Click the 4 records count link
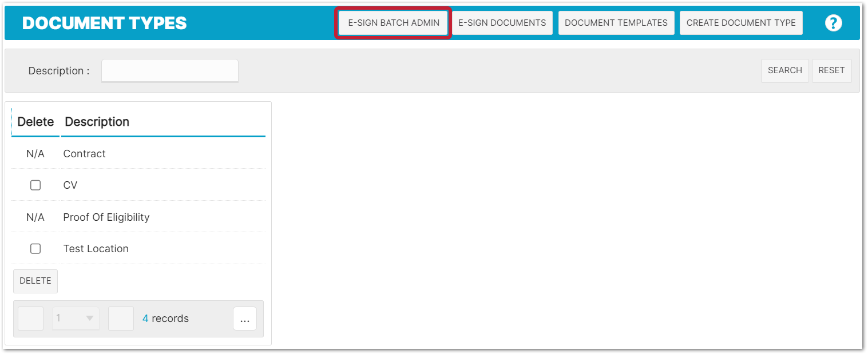 [x=145, y=319]
